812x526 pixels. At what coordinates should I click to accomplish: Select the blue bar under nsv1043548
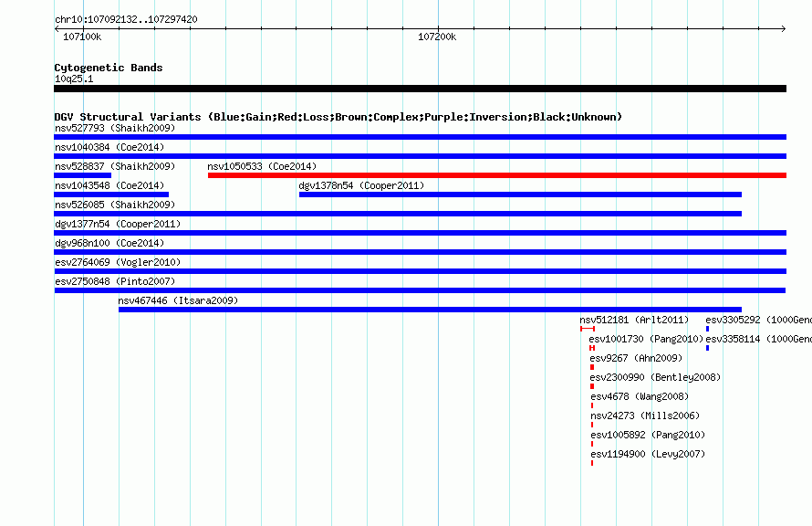(111, 195)
